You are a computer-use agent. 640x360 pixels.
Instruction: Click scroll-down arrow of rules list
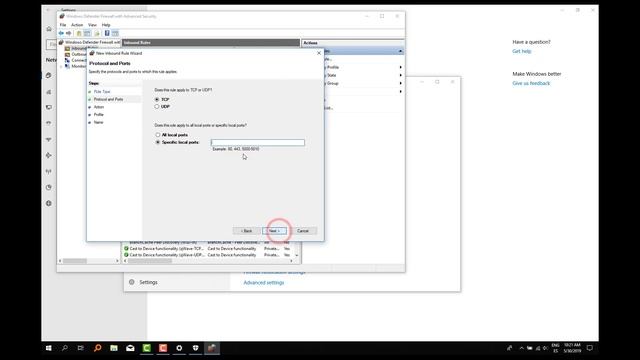coord(297,255)
